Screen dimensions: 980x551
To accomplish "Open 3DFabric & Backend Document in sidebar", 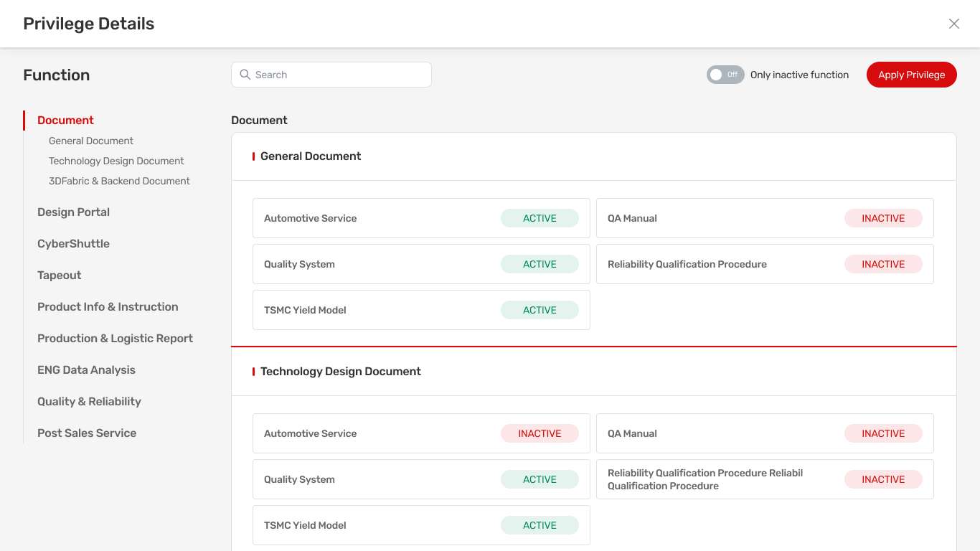I will [x=119, y=181].
